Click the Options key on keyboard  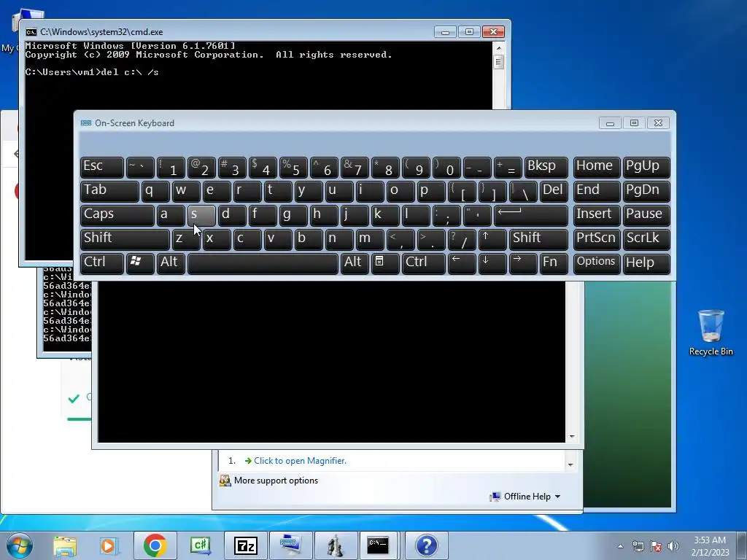pos(597,263)
